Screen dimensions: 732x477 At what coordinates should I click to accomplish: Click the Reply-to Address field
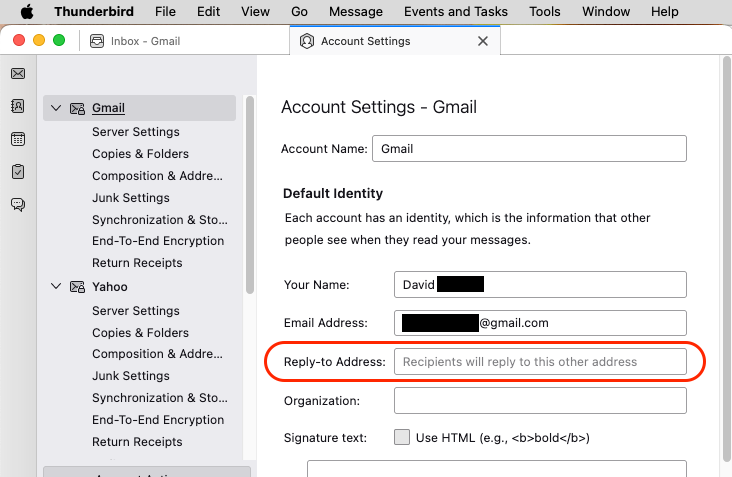click(540, 362)
